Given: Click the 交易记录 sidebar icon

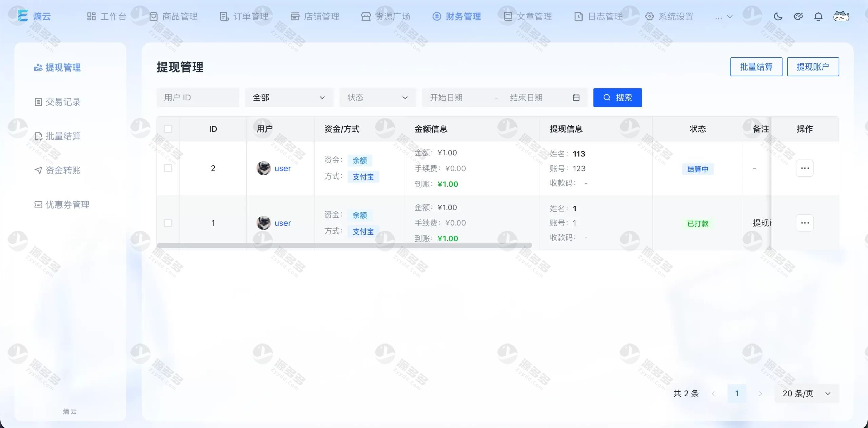Looking at the screenshot, I should [x=38, y=102].
